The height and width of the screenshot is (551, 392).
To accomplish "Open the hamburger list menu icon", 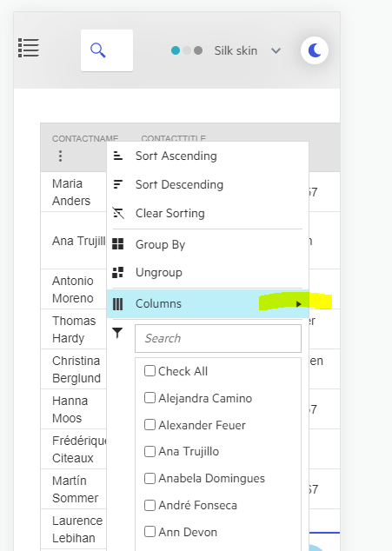I will tap(29, 48).
